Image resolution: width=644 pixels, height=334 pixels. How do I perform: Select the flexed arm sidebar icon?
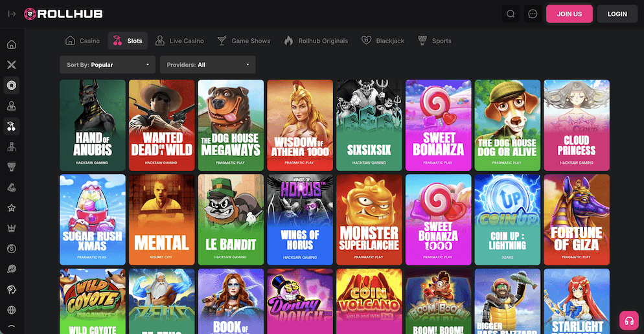click(x=12, y=188)
